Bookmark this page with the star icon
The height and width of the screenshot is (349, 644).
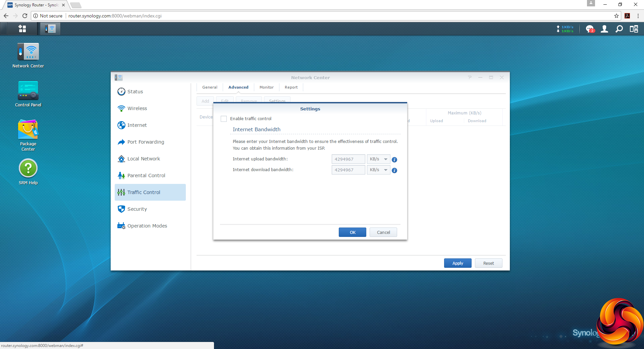pyautogui.click(x=616, y=16)
